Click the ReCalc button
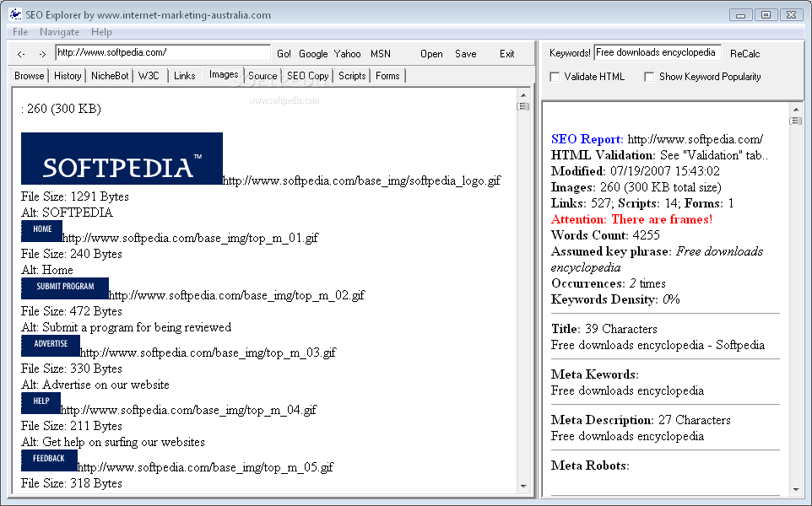This screenshot has height=506, width=812. (744, 54)
